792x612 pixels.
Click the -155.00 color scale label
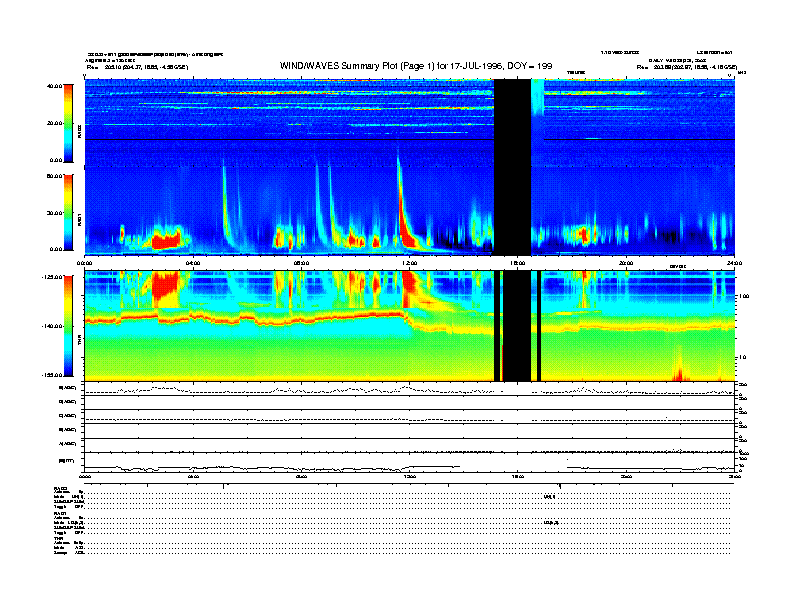[x=52, y=375]
